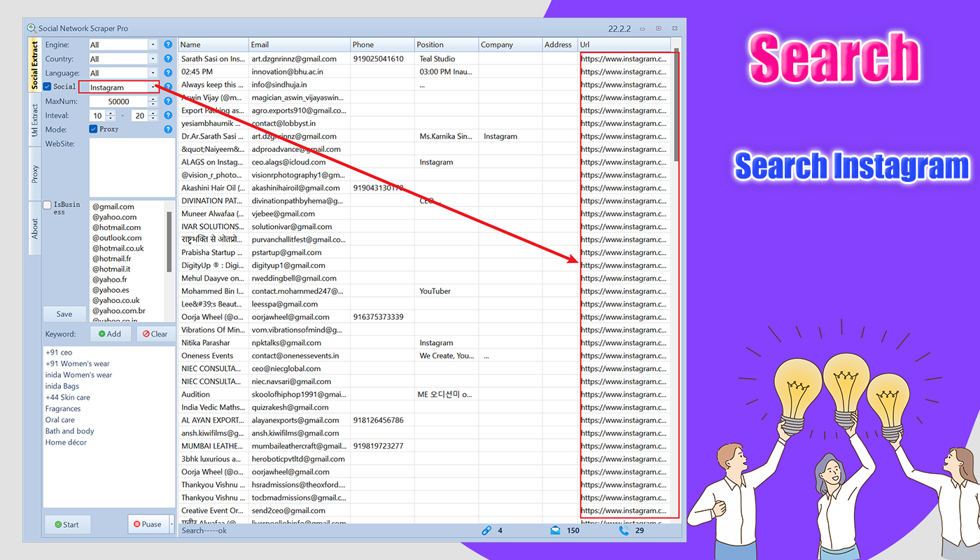
Task: Uncheck the Social checkbox
Action: coord(47,85)
